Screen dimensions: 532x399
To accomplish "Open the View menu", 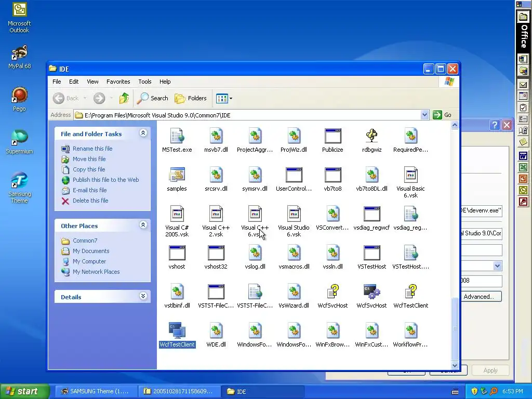I will pyautogui.click(x=92, y=82).
